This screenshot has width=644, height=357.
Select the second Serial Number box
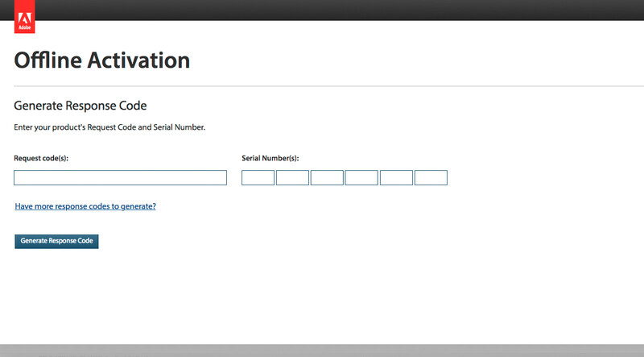tap(292, 177)
